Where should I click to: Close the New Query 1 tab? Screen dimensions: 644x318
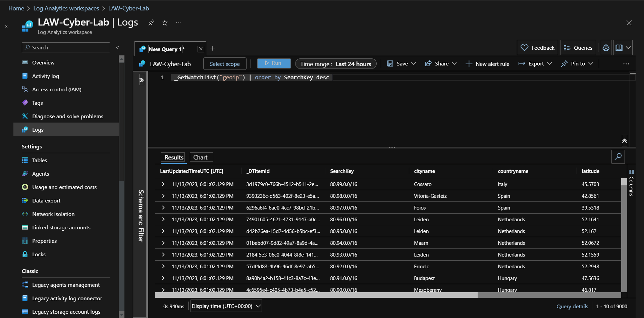click(201, 49)
